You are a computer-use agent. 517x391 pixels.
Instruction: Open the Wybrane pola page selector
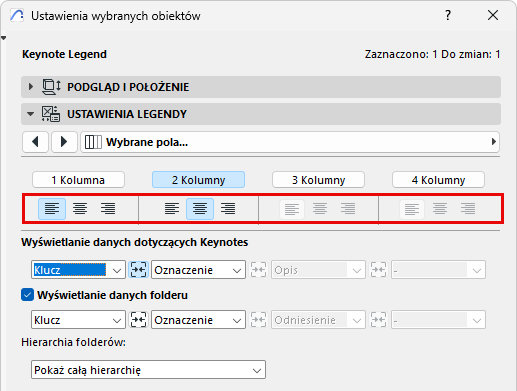point(290,142)
